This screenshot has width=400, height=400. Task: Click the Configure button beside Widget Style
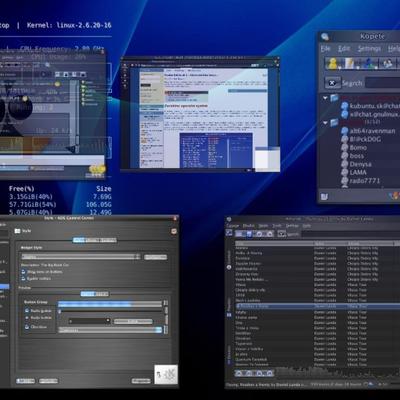point(156,257)
